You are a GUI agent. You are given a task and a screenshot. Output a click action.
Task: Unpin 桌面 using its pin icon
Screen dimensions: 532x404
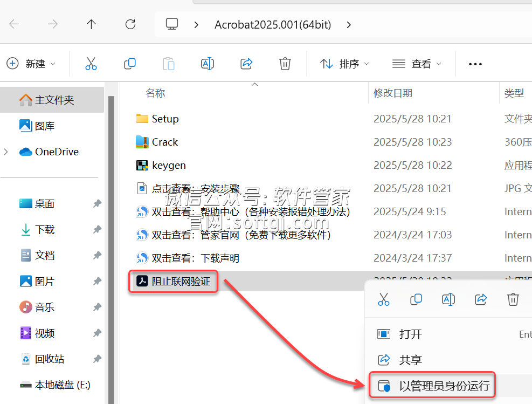point(97,204)
